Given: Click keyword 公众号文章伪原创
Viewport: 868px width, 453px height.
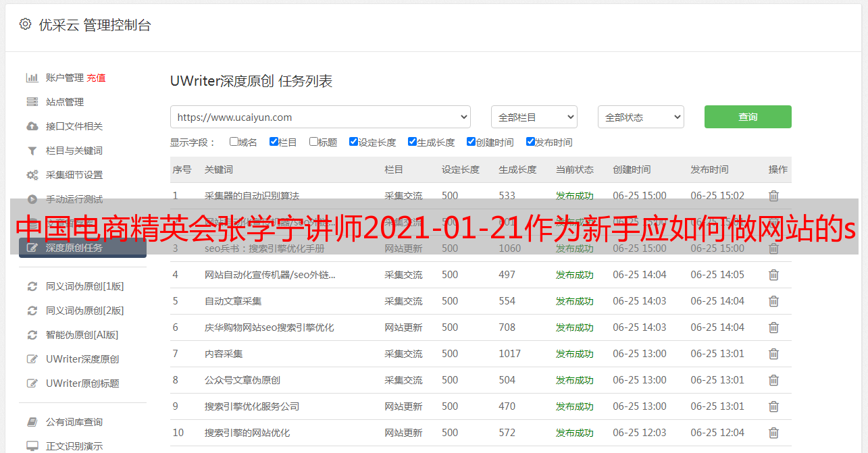Looking at the screenshot, I should tap(242, 380).
